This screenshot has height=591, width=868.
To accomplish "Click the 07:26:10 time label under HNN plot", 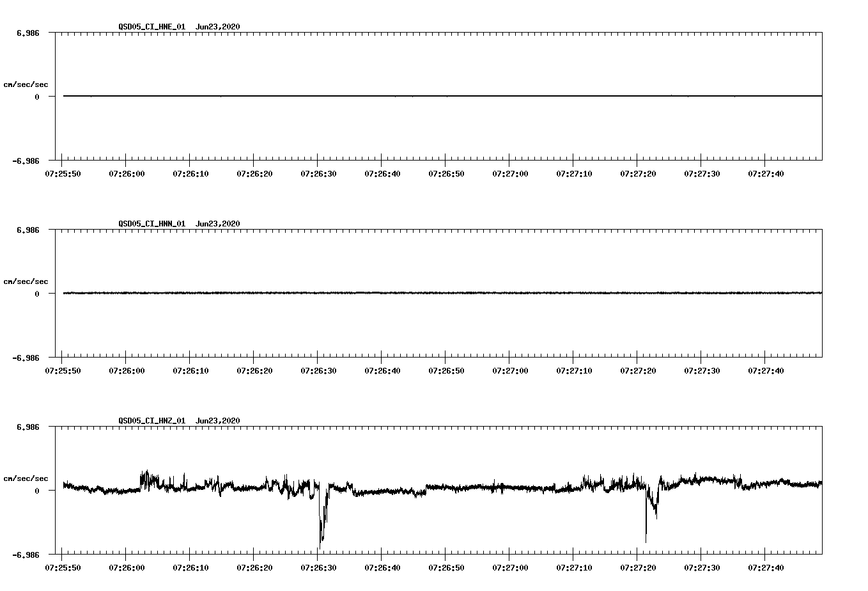I will pyautogui.click(x=190, y=370).
